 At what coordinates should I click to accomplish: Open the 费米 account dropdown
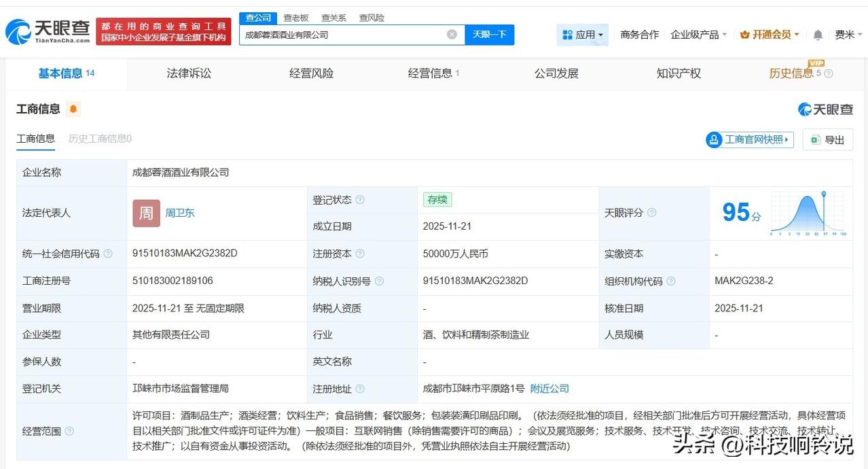846,34
